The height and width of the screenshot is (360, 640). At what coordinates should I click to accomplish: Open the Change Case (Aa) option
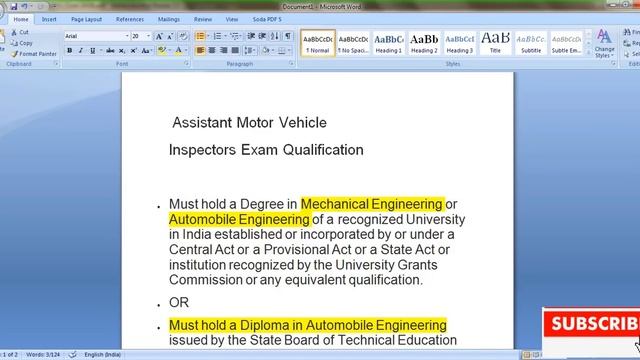coord(146,51)
